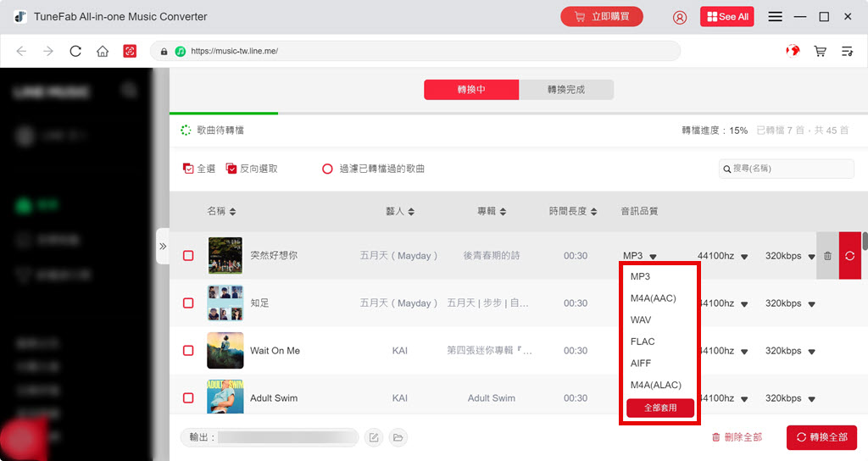Viewport: 868px width, 461px height.
Task: Click 刪除全部 delete all
Action: pyautogui.click(x=737, y=437)
